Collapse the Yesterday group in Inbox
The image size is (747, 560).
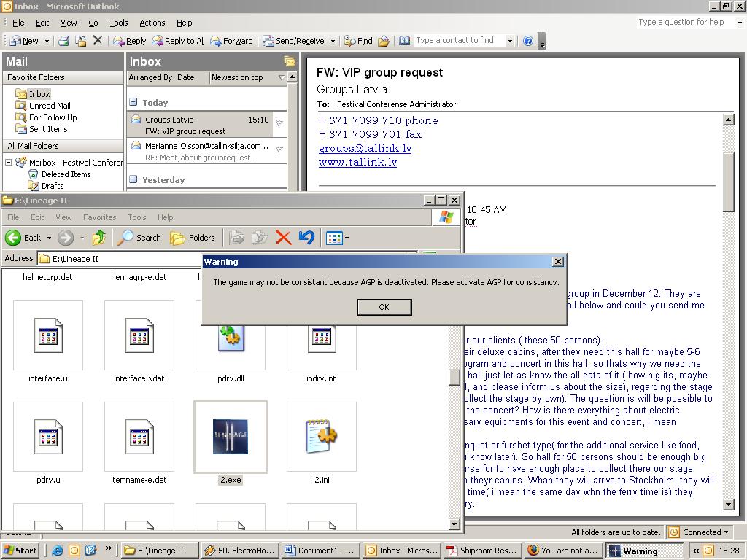(x=133, y=179)
